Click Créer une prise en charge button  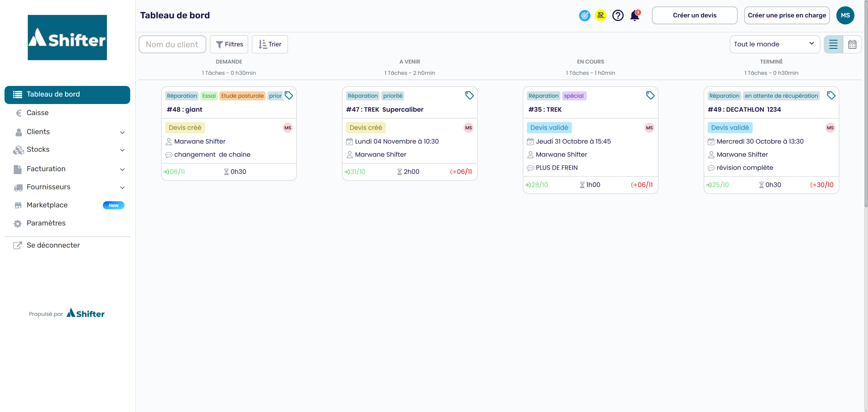tap(787, 16)
